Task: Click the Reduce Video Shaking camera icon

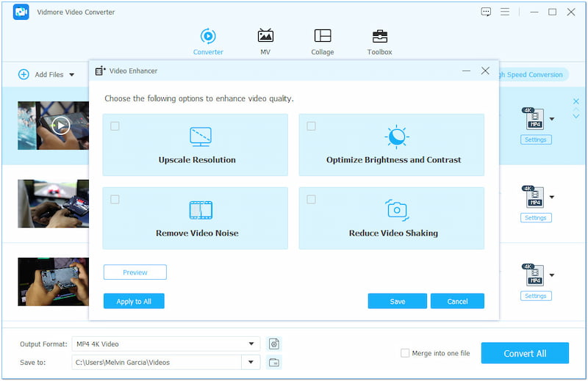Action: (396, 210)
